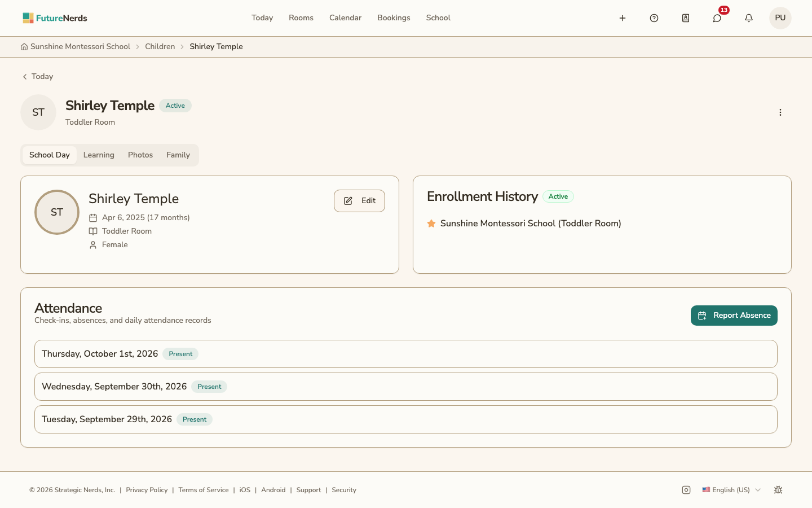Open Bookings in top navigation
This screenshot has width=812, height=508.
pos(394,18)
